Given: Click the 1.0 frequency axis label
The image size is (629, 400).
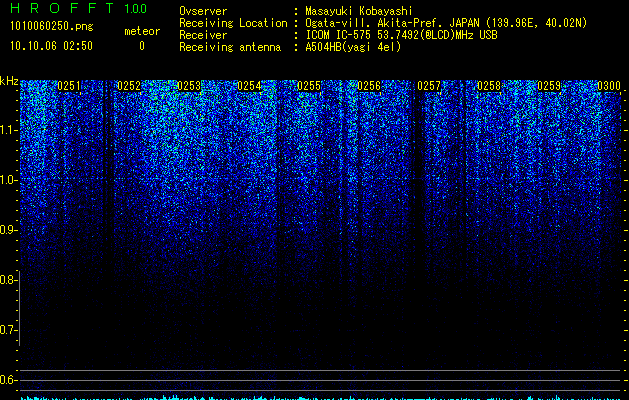Looking at the screenshot, I should pyautogui.click(x=7, y=180).
